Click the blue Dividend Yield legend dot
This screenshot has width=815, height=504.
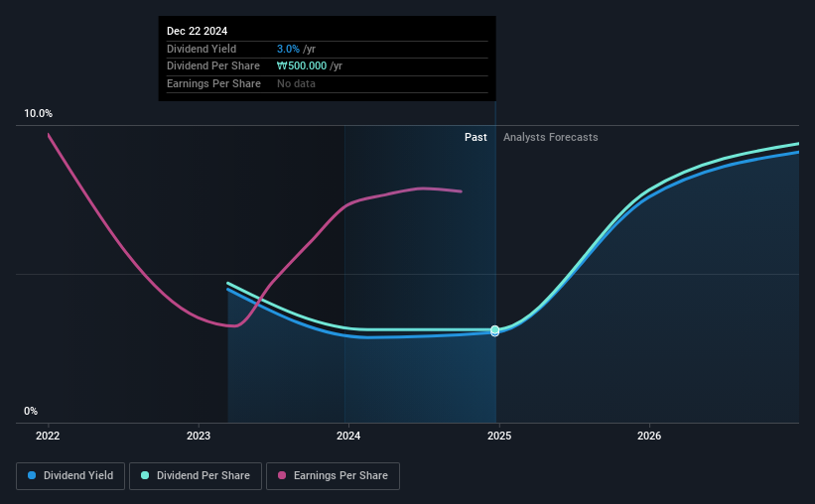[32, 475]
